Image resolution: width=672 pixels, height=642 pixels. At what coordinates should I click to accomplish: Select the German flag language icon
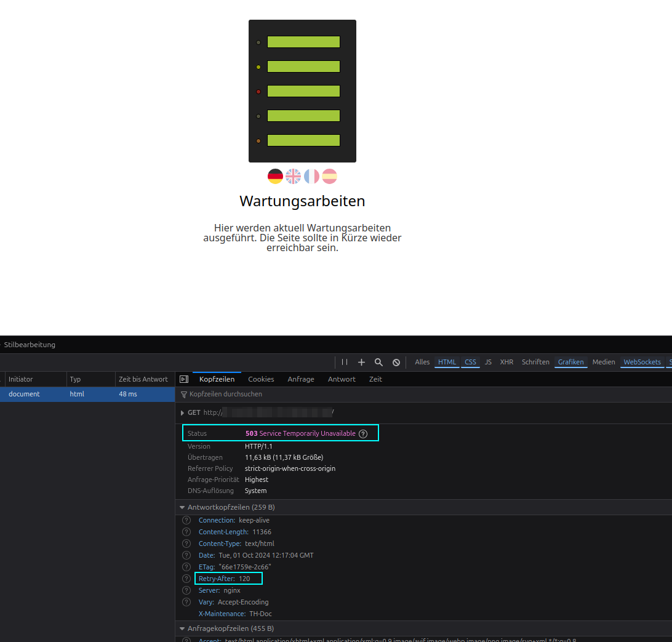pyautogui.click(x=275, y=176)
